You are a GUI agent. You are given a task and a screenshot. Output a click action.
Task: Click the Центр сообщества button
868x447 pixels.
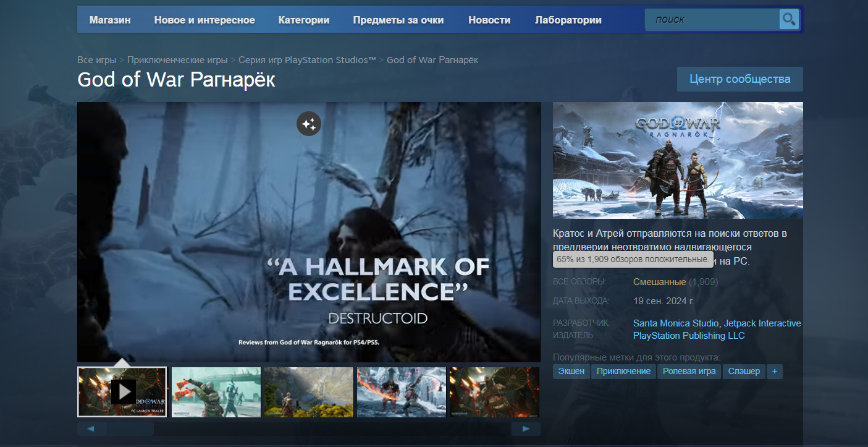[739, 79]
